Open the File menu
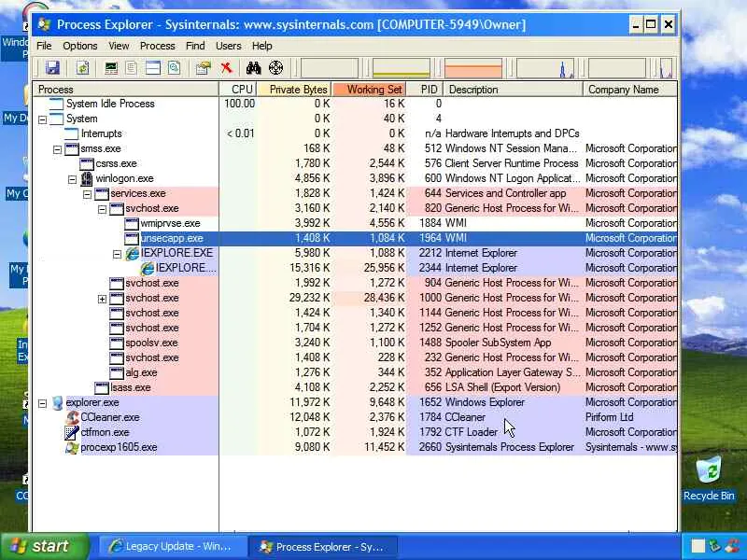Viewport: 747px width, 560px height. 44,46
